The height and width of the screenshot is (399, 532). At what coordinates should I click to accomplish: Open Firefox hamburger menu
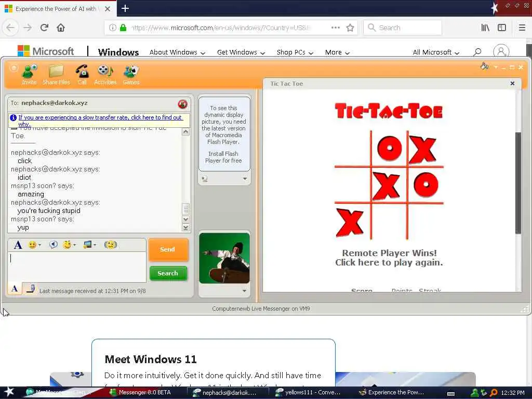pos(522,28)
